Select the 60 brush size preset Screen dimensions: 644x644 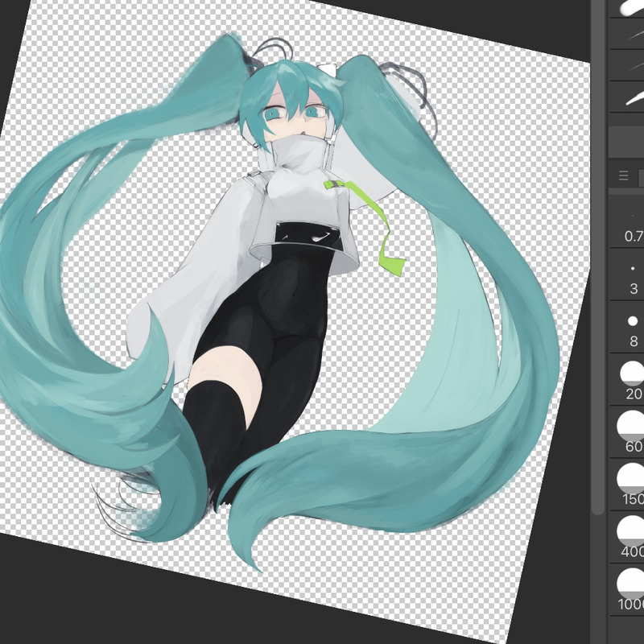(627, 432)
